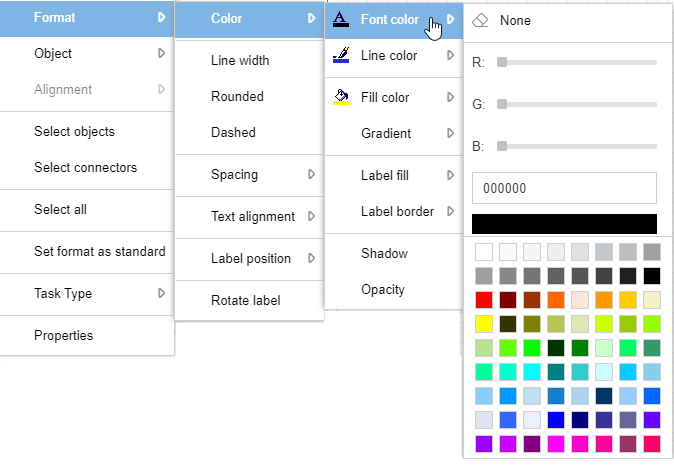Screen dimensions: 674x472
Task: Expand the Label fill submenu arrow
Action: [450, 175]
